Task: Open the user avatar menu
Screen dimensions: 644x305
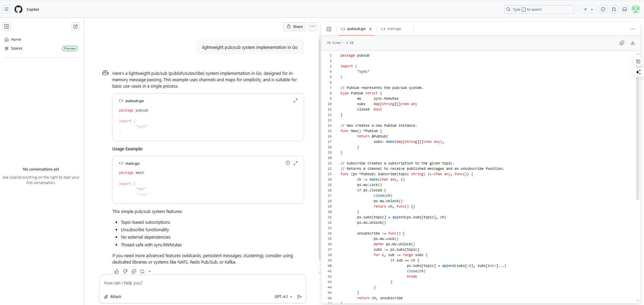Action: pos(636,9)
